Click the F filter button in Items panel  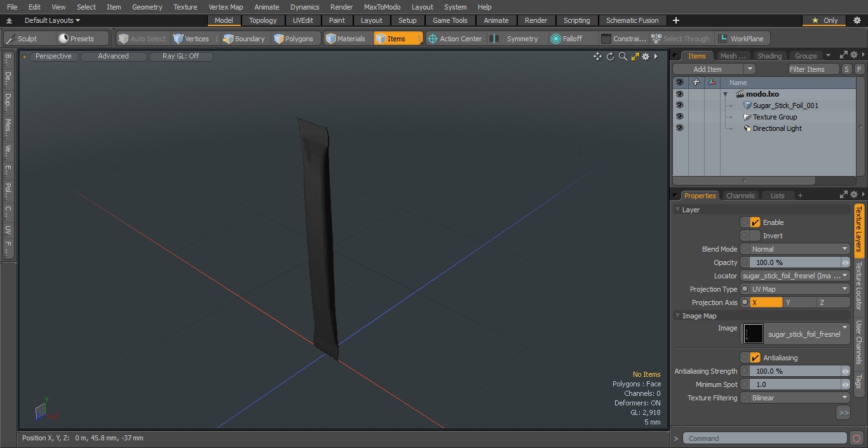859,69
